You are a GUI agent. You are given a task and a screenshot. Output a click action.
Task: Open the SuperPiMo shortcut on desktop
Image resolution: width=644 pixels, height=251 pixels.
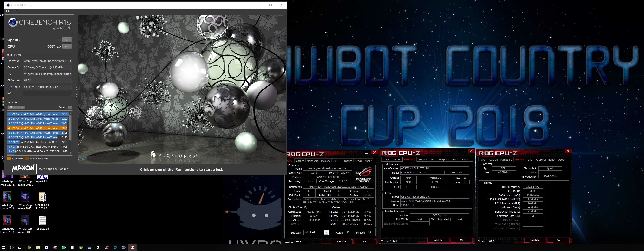coord(43,179)
